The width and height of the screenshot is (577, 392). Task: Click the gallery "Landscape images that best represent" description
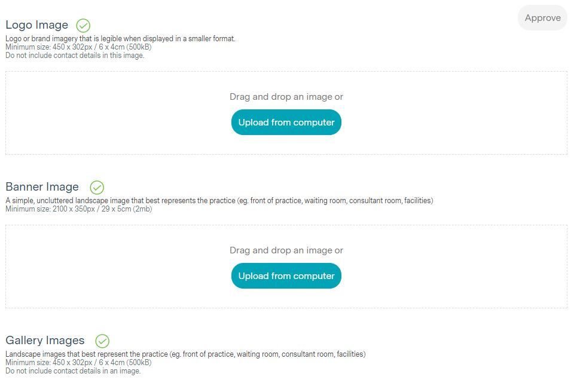coord(185,354)
